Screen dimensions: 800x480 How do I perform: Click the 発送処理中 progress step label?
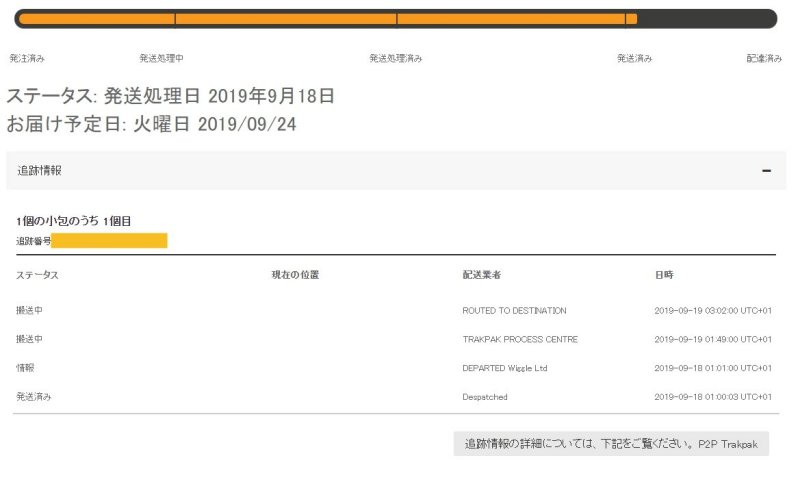coord(161,59)
